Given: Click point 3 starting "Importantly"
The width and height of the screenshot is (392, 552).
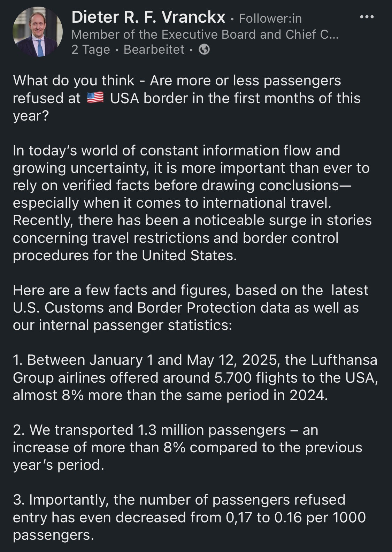Looking at the screenshot, I should [189, 517].
